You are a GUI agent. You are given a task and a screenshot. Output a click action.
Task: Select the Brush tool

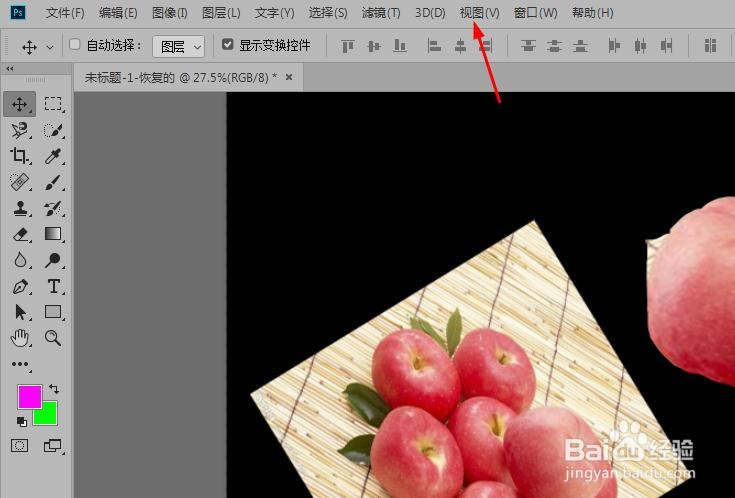(53, 182)
